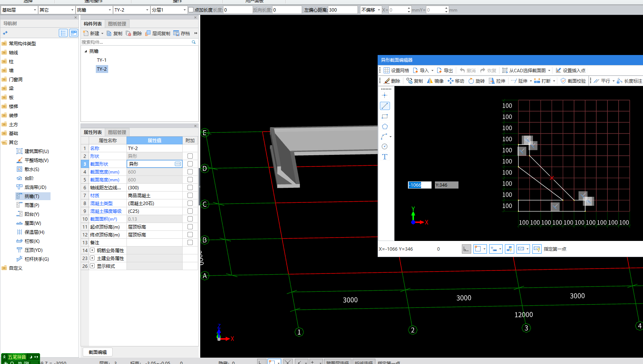Switch navigation tree to panel view icon
This screenshot has height=364, width=643.
click(74, 33)
